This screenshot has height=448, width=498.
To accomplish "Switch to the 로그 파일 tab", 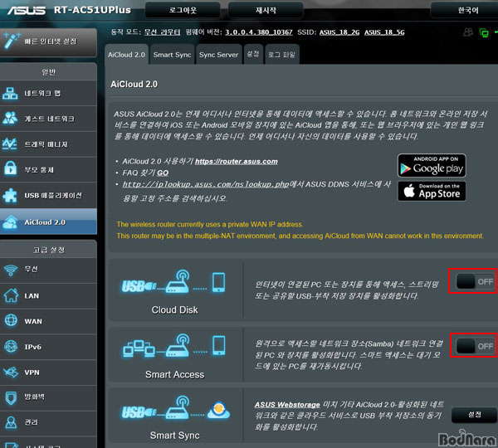I will coord(281,55).
